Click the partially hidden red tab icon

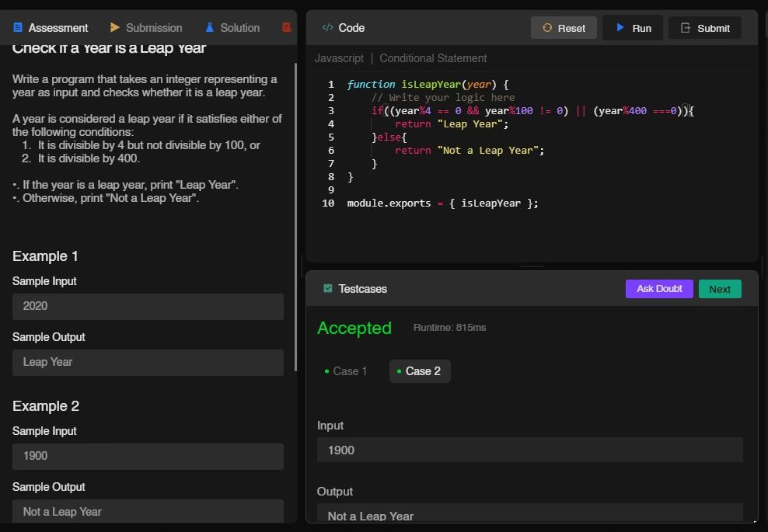[x=287, y=27]
